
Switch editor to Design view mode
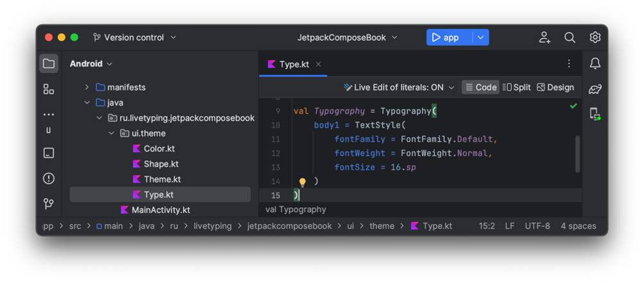click(555, 87)
